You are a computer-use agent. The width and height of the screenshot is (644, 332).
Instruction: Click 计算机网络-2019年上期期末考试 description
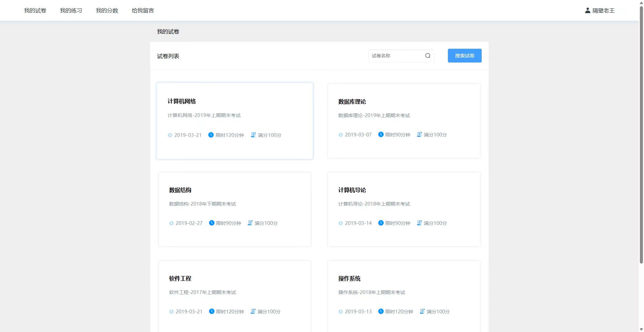(x=204, y=115)
